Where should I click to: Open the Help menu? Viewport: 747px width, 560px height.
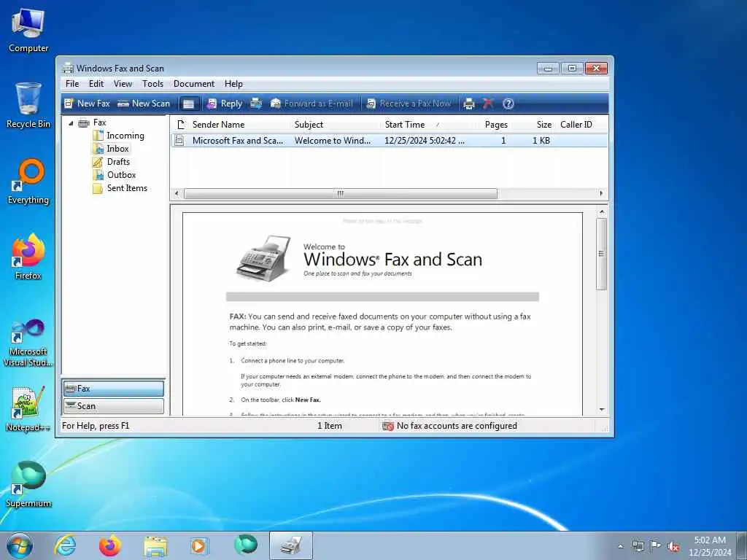click(233, 84)
